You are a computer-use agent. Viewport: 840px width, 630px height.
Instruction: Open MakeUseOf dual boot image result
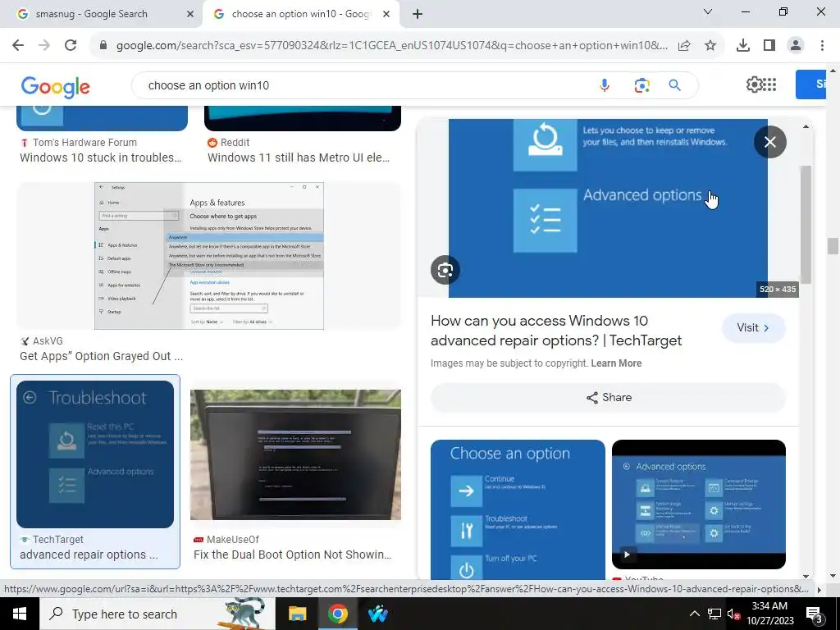[x=295, y=454]
